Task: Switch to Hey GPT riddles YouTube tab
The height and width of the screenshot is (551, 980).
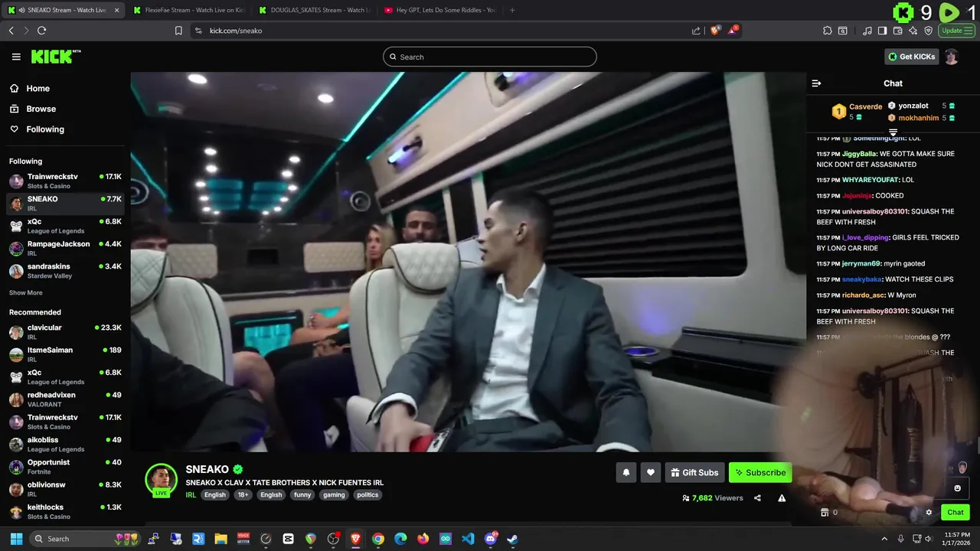Action: tap(439, 10)
